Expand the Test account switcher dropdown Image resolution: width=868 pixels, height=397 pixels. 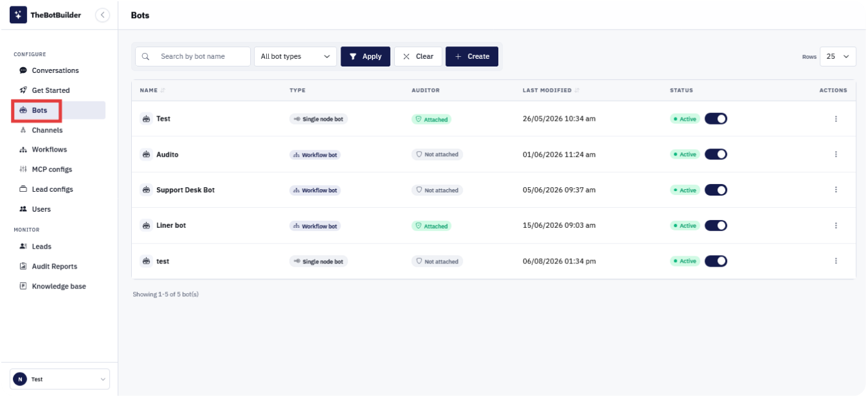pyautogui.click(x=59, y=379)
